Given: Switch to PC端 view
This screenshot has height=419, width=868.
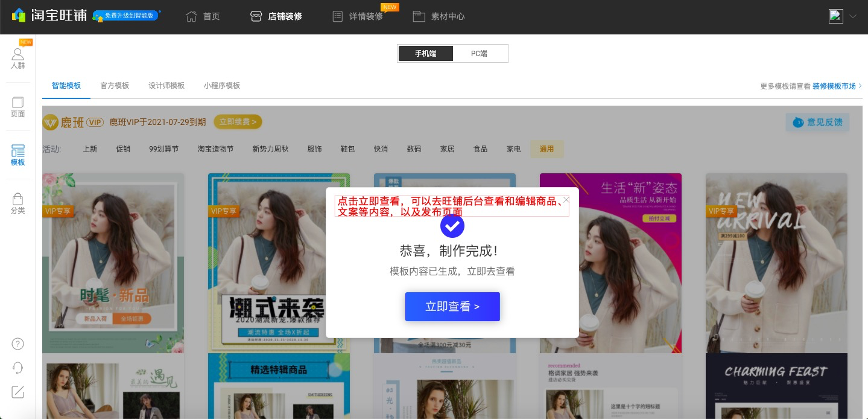Looking at the screenshot, I should [480, 53].
